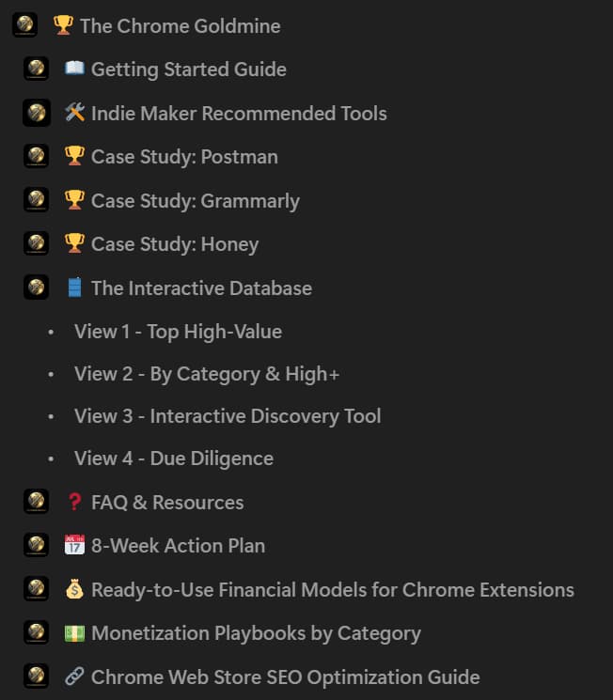Select View 2 - By Category & High+
The height and width of the screenshot is (700, 613).
click(207, 374)
